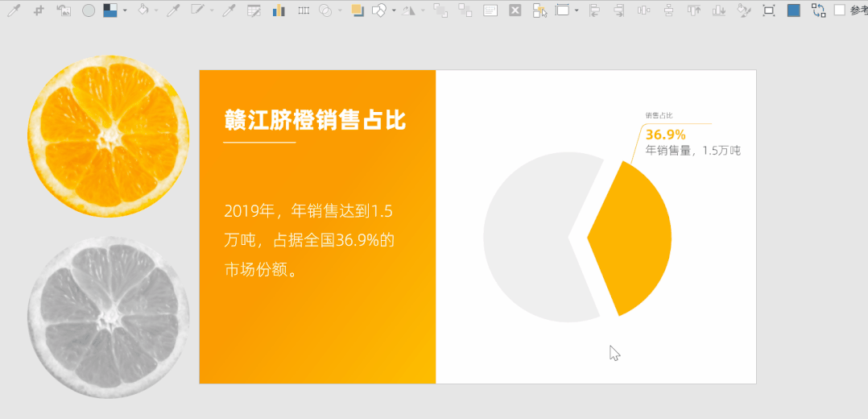Click the send backward layers icon
The width and height of the screenshot is (868, 419).
click(x=465, y=10)
